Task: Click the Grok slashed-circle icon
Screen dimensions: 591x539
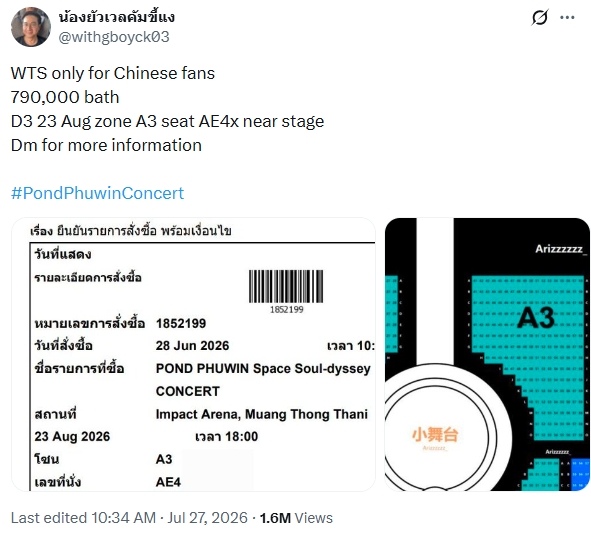Action: tap(539, 17)
